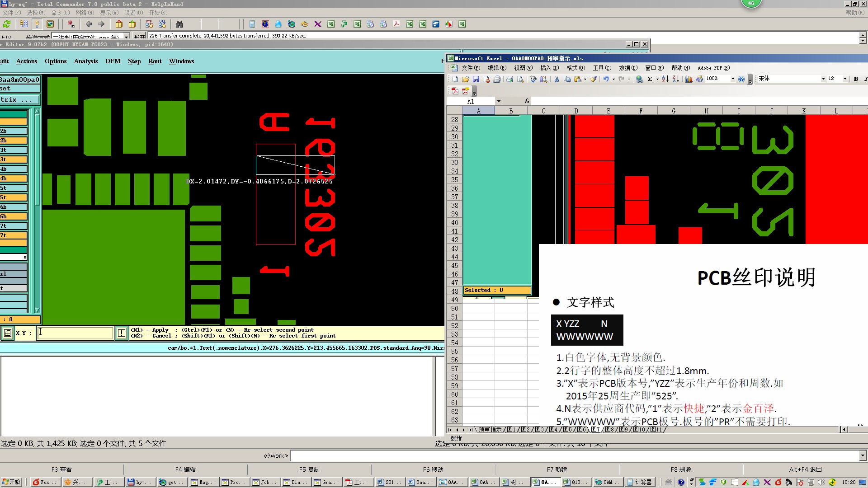Click Editor Windows menu
The image size is (868, 488).
tap(181, 61)
